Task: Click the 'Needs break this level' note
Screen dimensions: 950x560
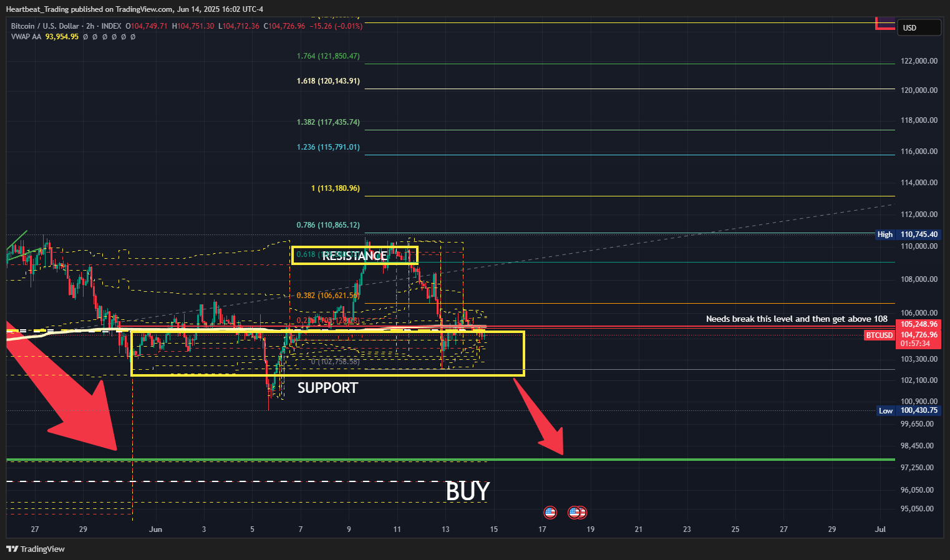Action: coord(797,319)
